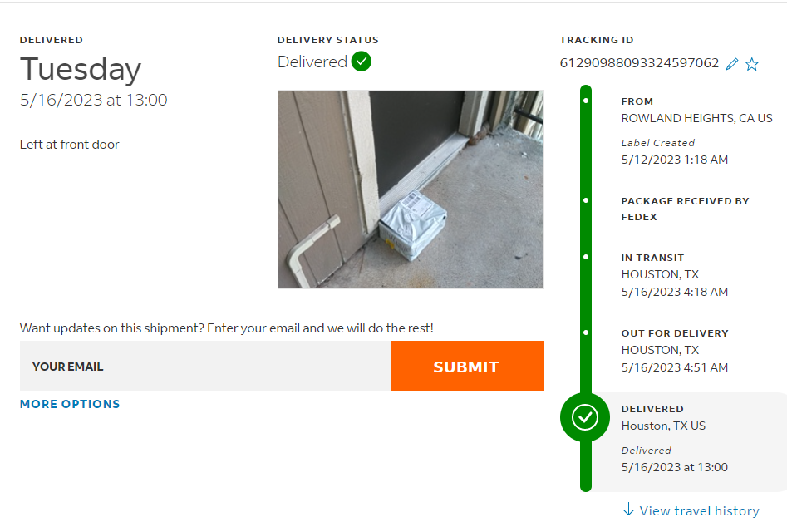Screen dimensions: 787x532
Task: Click the pencil edit icon beside tracking ID
Action: pos(732,64)
